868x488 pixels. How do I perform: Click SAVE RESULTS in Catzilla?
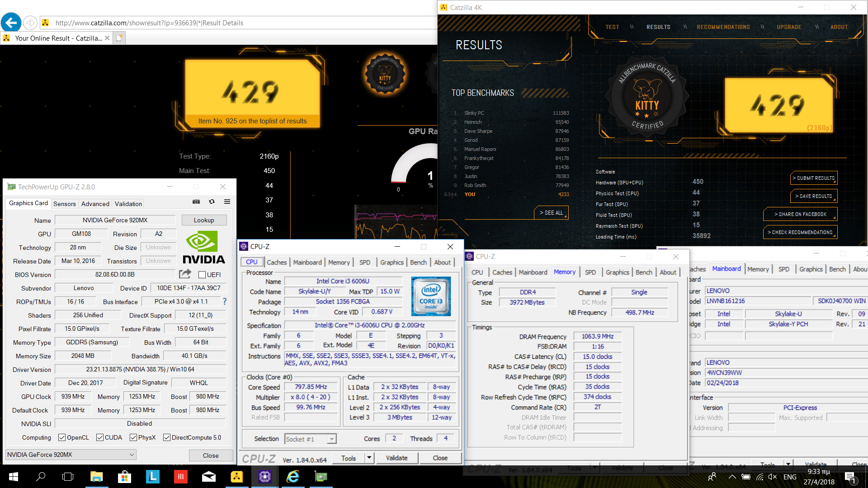(814, 196)
